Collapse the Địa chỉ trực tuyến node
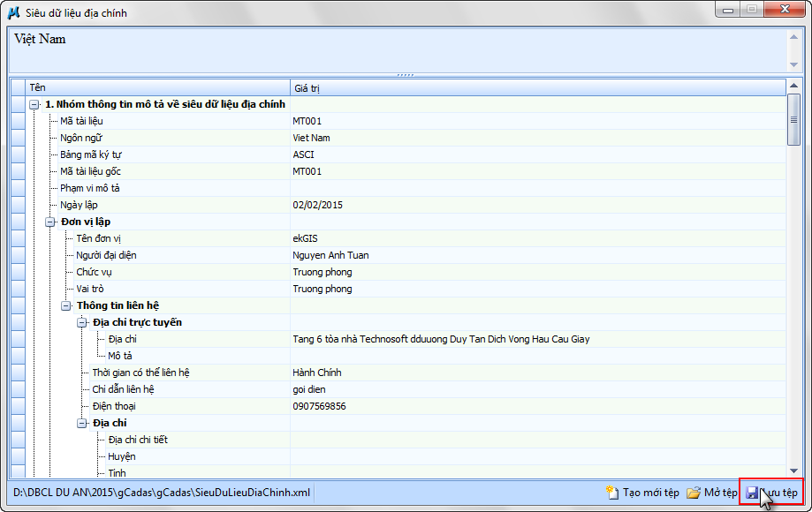The width and height of the screenshot is (812, 512). 82,322
